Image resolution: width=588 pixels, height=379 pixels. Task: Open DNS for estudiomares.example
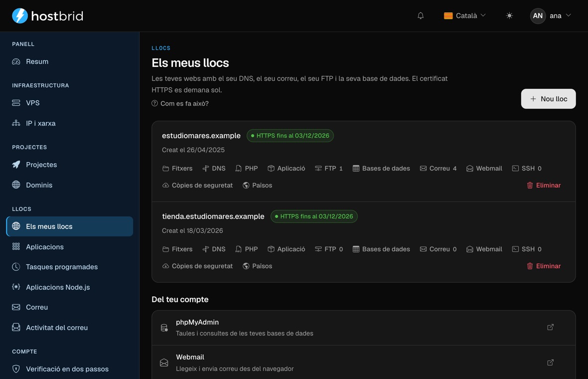click(x=214, y=169)
